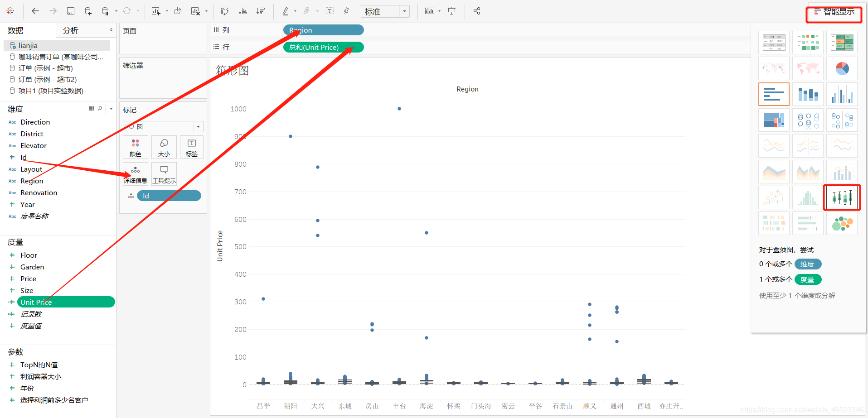868x418 pixels.
Task: Open dropdown arrow next to show cards
Action: pyautogui.click(x=439, y=11)
